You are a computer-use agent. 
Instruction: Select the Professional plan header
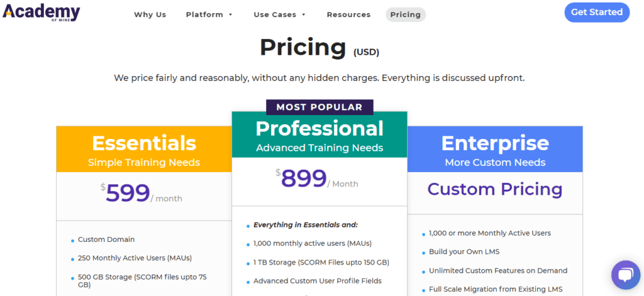(x=319, y=134)
